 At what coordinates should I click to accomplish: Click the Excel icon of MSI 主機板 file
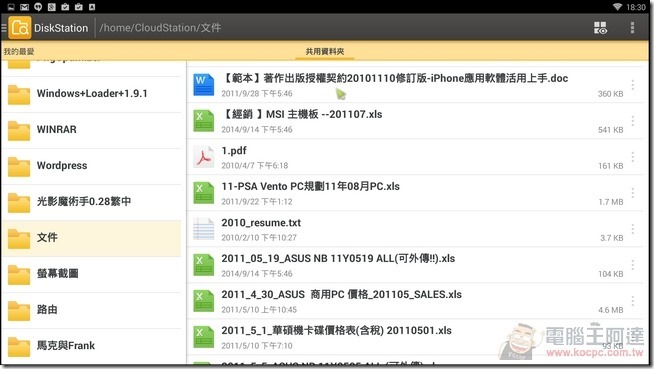click(204, 121)
